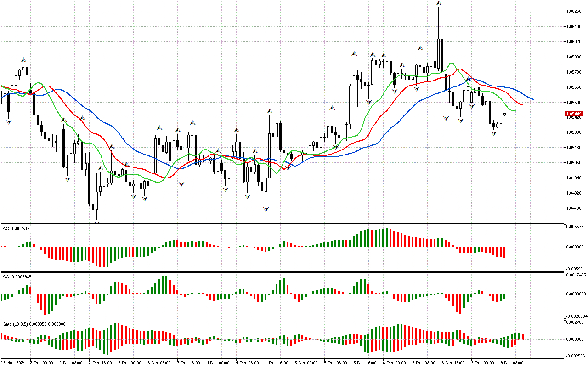Screen dimensions: 588x368
Task: Click the 3 Dec 00:00 time label
Action: tap(130, 363)
